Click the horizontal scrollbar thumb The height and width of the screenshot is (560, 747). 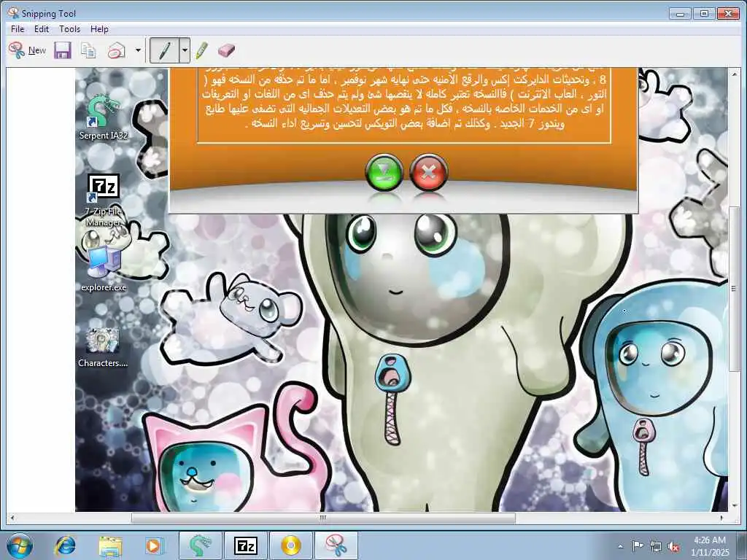(323, 518)
